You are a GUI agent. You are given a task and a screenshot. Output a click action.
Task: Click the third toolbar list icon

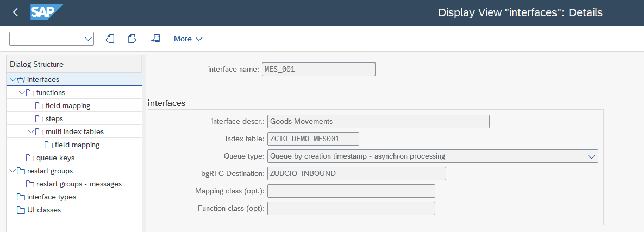[x=155, y=39]
